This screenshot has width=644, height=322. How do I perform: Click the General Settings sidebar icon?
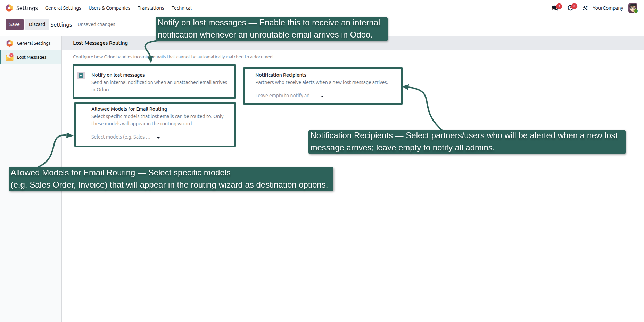[9, 43]
